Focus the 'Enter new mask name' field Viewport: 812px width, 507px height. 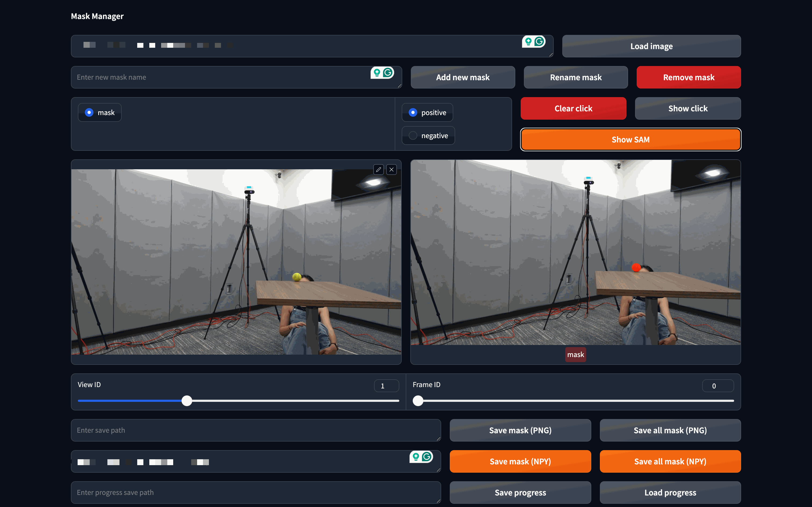click(x=222, y=78)
